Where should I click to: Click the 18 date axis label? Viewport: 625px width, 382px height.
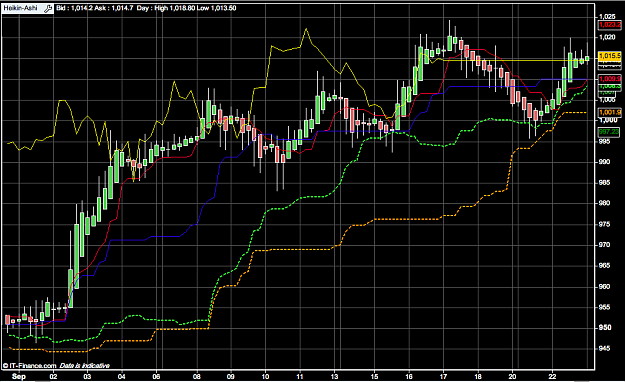tap(478, 376)
